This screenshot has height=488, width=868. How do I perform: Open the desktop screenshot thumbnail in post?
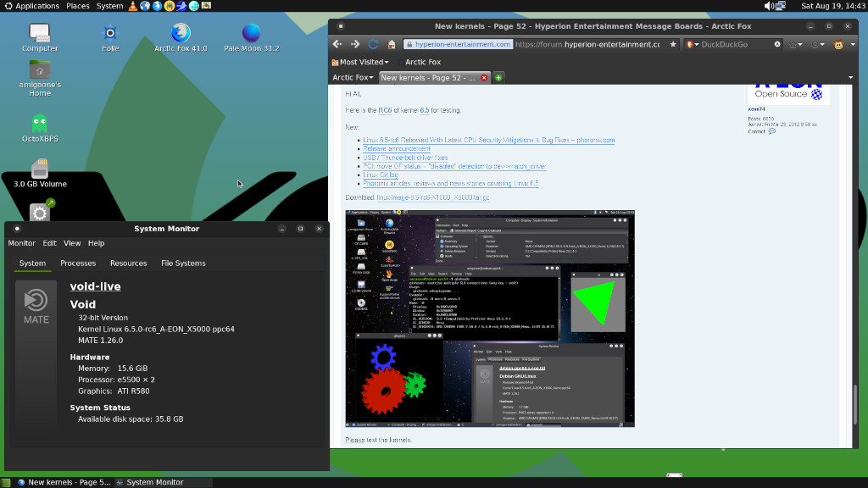(490, 319)
